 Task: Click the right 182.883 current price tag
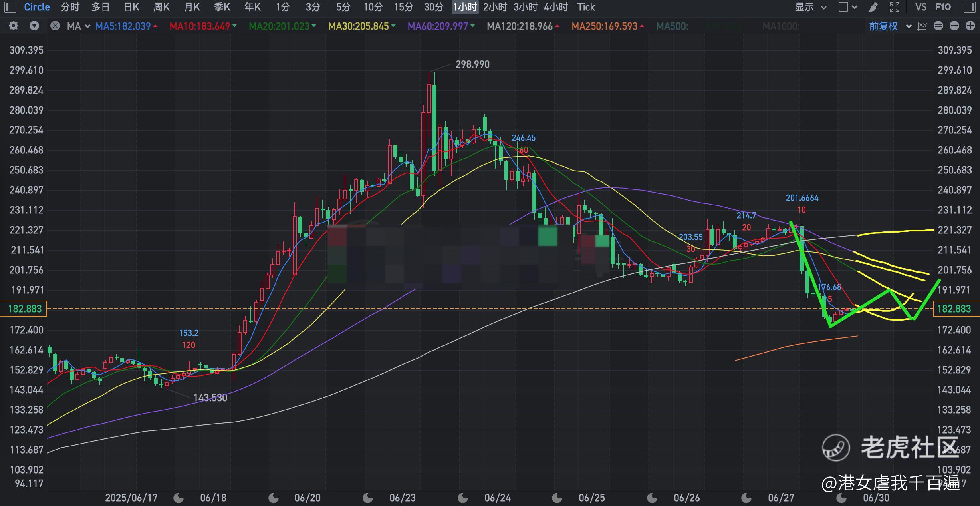956,309
